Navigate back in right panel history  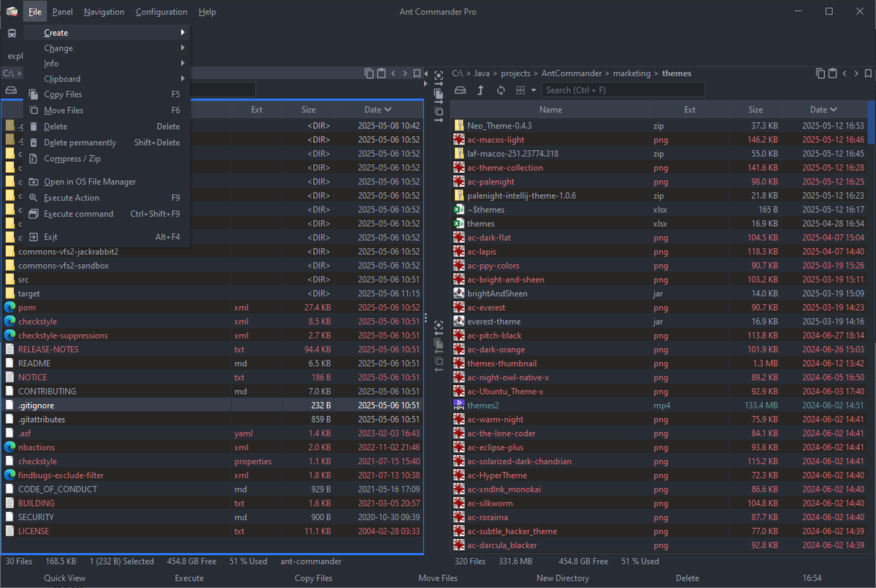tap(845, 73)
